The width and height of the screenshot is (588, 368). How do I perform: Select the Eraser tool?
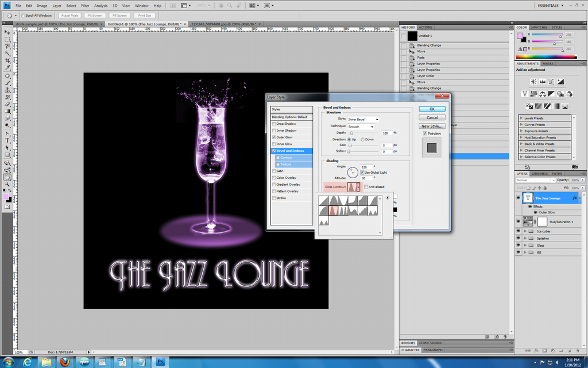click(x=7, y=105)
